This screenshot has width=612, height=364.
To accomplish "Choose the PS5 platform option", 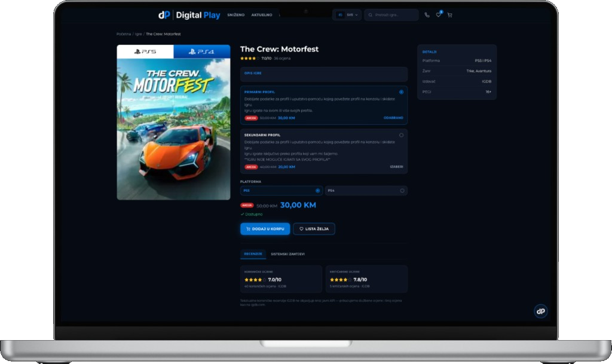I will click(x=281, y=191).
